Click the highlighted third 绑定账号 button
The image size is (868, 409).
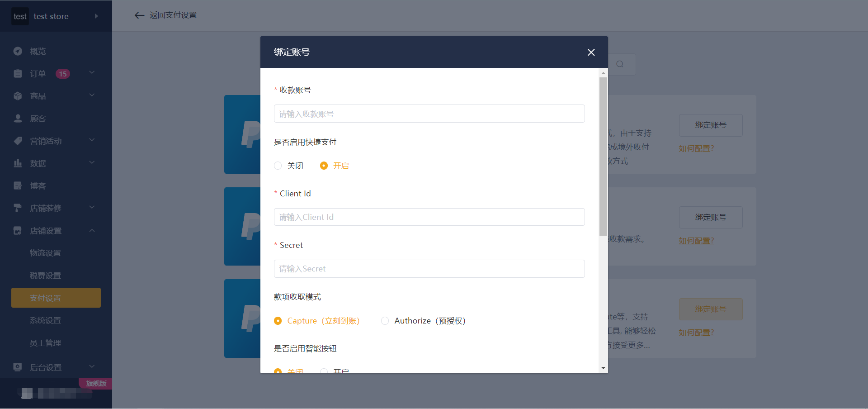(x=711, y=309)
